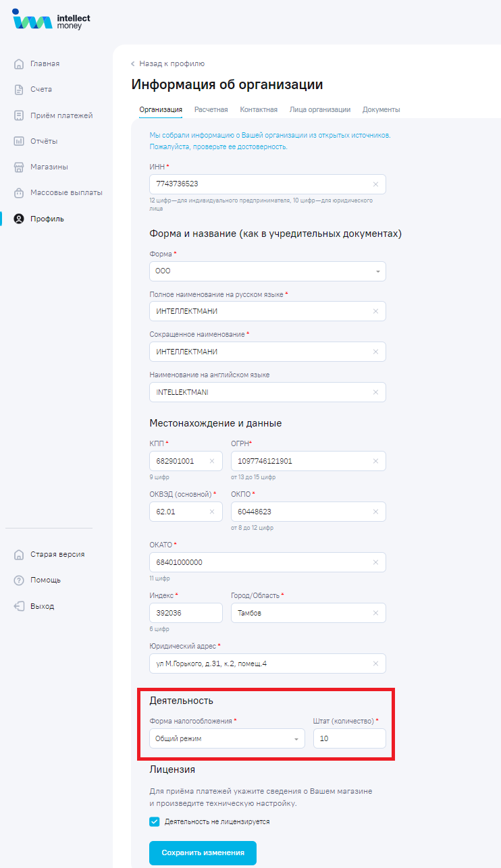Open Отчёты chart icon in sidebar

point(19,141)
